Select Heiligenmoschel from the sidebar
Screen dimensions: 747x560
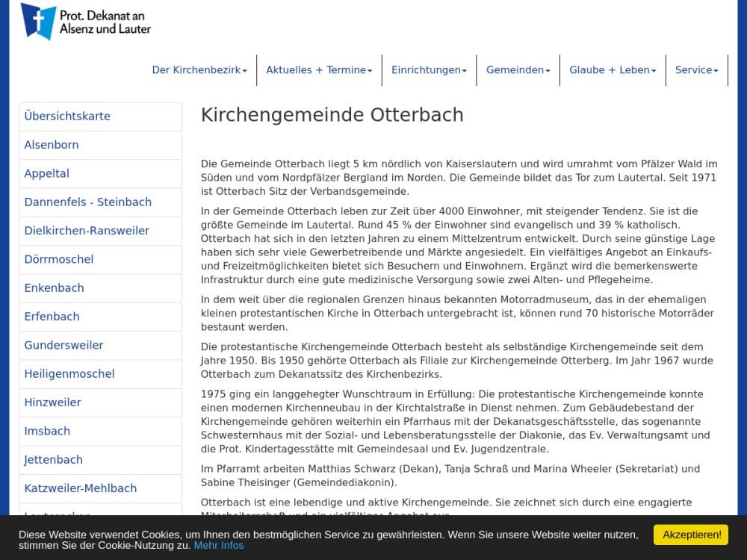[x=69, y=374]
